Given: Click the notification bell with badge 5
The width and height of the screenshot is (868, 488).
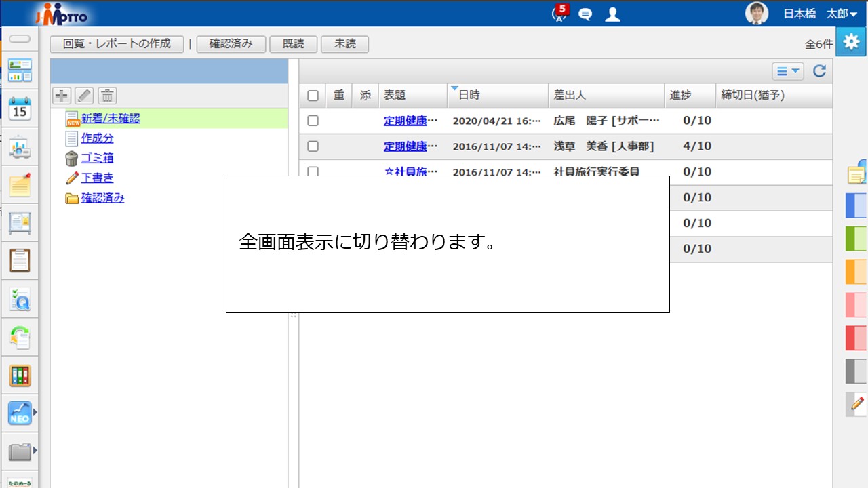Looking at the screenshot, I should point(559,14).
